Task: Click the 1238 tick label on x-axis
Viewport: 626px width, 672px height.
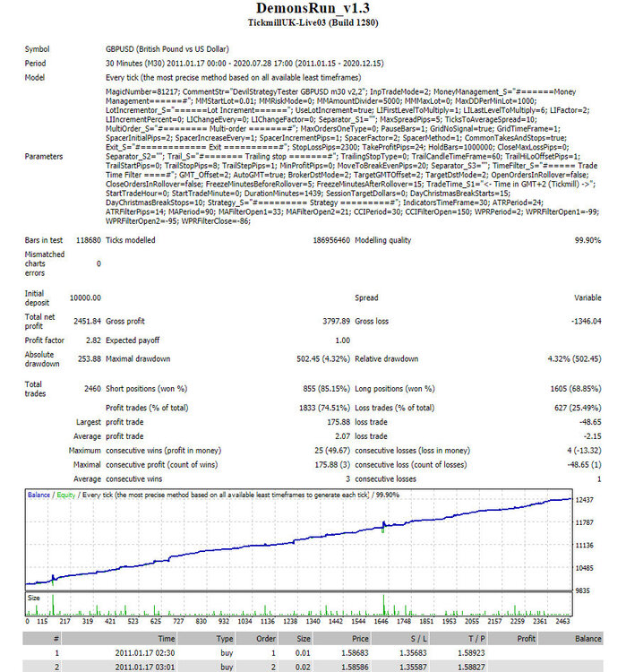Action: [x=290, y=622]
